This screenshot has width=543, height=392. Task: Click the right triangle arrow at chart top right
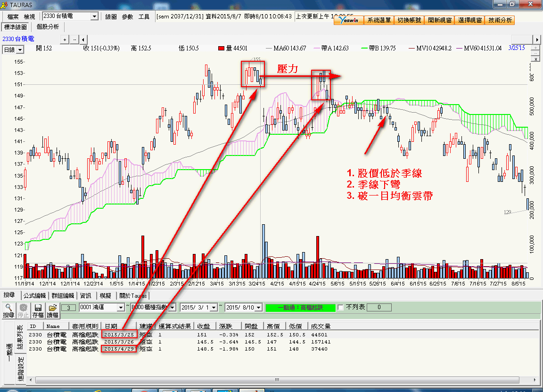click(x=537, y=40)
